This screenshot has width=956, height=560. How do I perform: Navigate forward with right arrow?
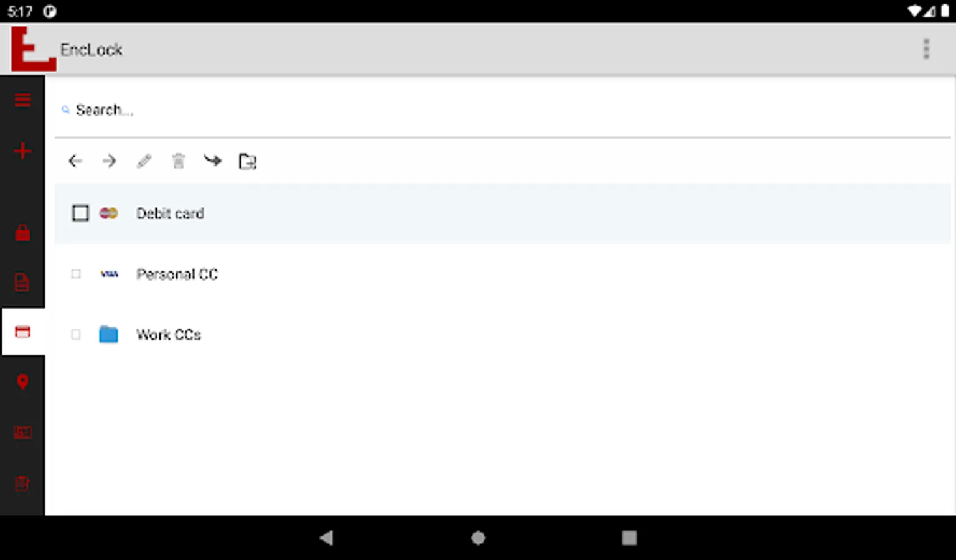coord(110,161)
